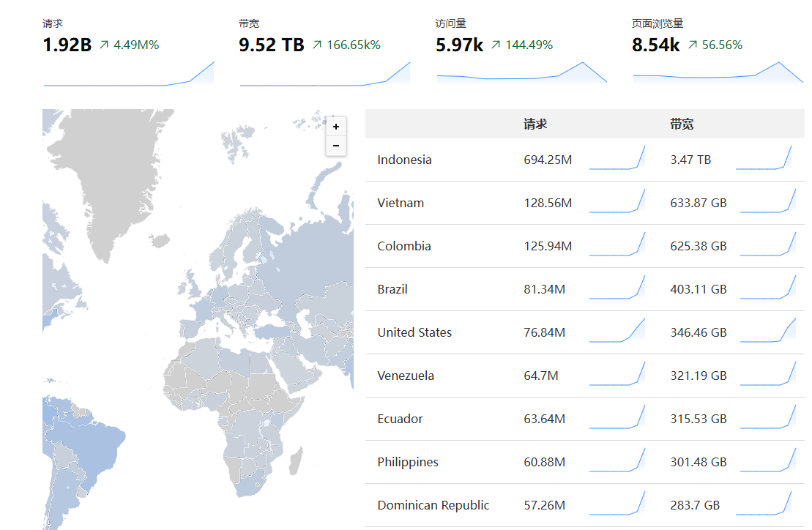Click the 页面浏览量 8.54k sparkline chart

pos(718,72)
